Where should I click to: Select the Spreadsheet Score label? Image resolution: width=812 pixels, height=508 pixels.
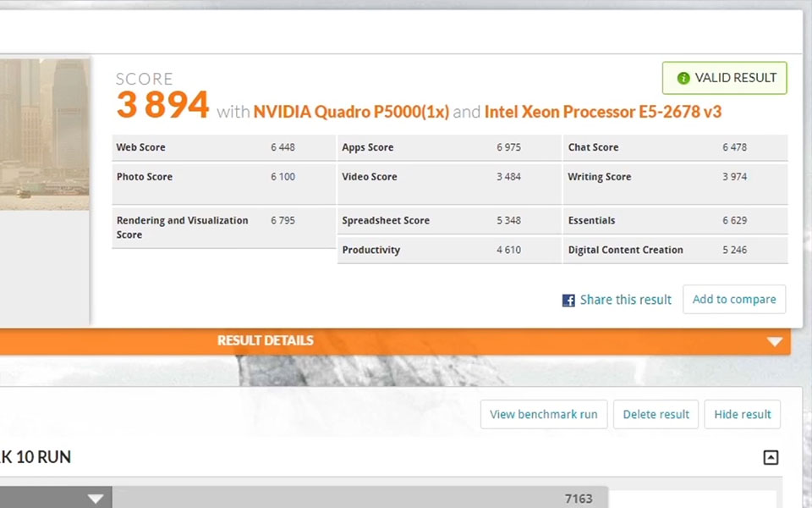pos(386,221)
